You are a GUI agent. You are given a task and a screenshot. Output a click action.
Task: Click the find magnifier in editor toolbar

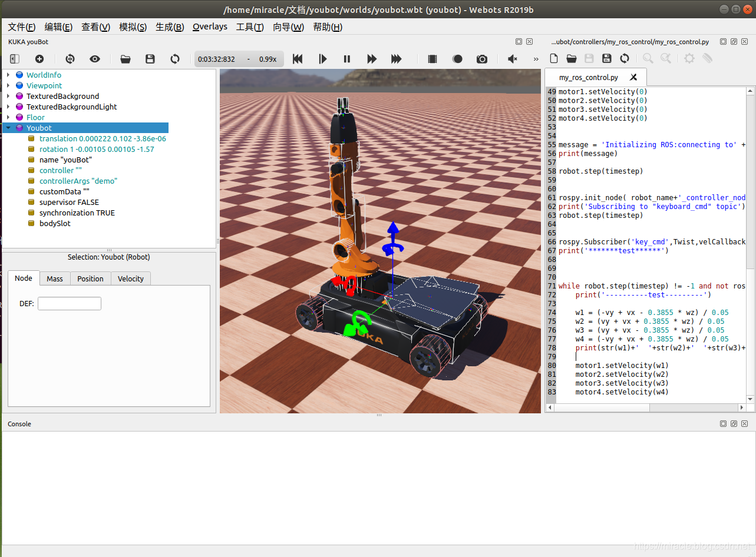648,58
